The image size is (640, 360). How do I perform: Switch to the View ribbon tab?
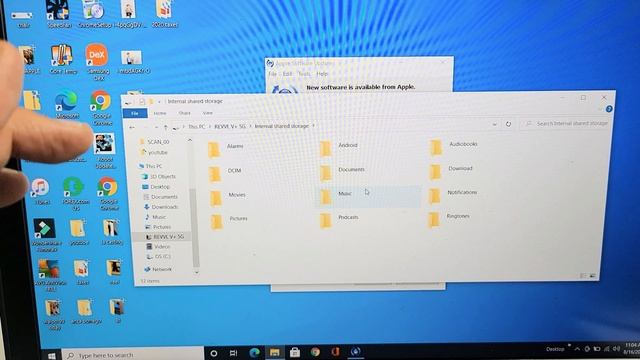tap(208, 113)
